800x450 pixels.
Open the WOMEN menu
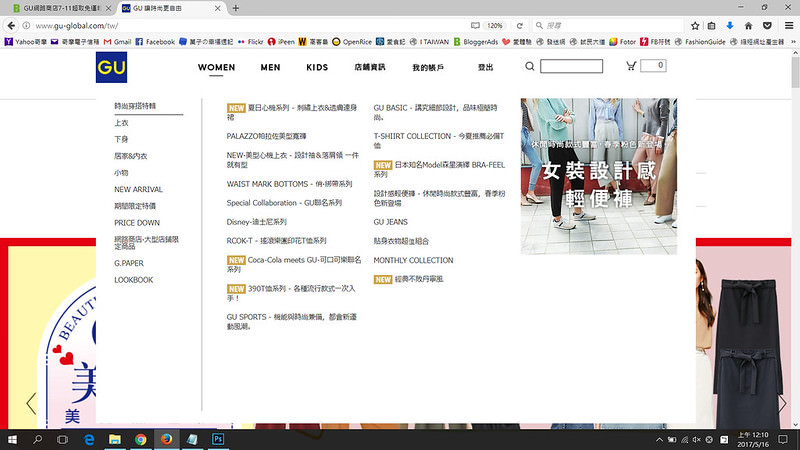point(216,67)
